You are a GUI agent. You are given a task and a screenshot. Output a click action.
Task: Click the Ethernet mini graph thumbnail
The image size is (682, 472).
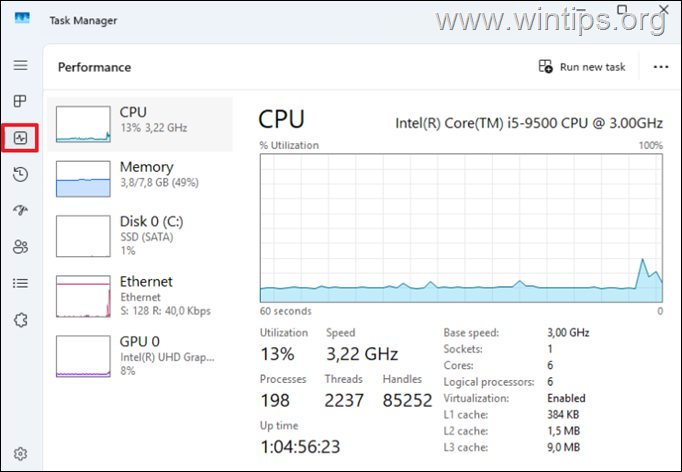click(x=83, y=296)
